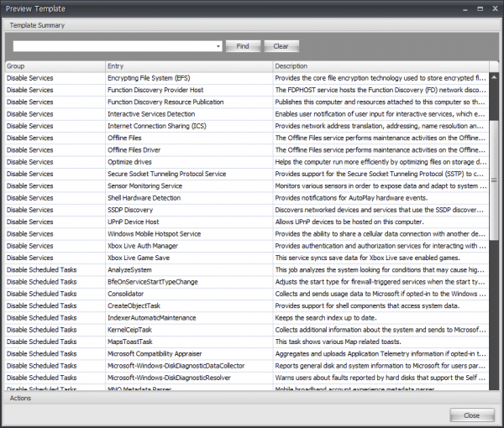
Task: Select the MapsToastTask row
Action: pos(129,342)
